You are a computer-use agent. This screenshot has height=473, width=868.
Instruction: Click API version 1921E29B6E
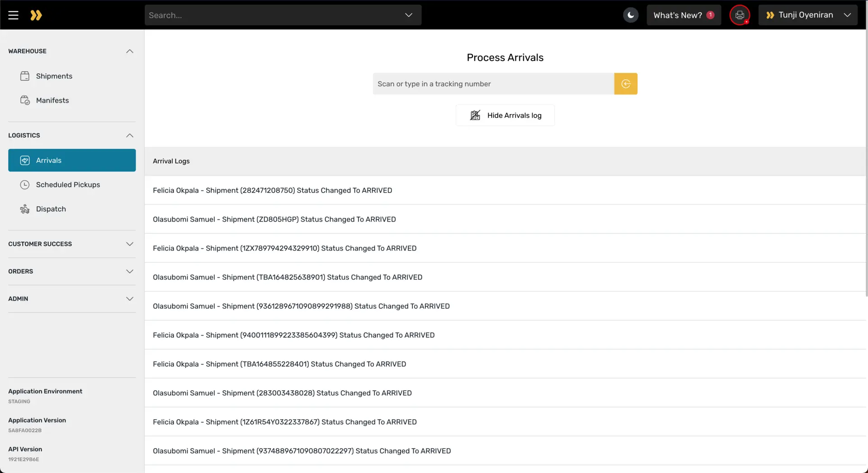click(24, 459)
